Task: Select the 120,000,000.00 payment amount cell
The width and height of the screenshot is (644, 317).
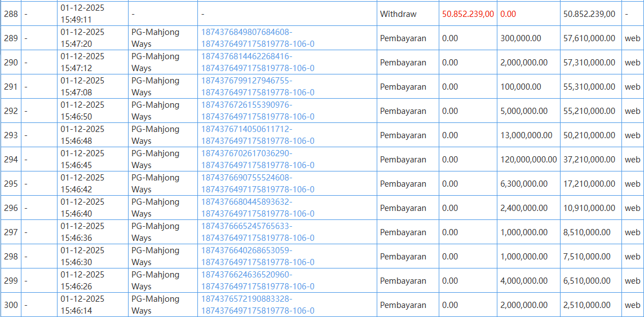Action: point(528,160)
